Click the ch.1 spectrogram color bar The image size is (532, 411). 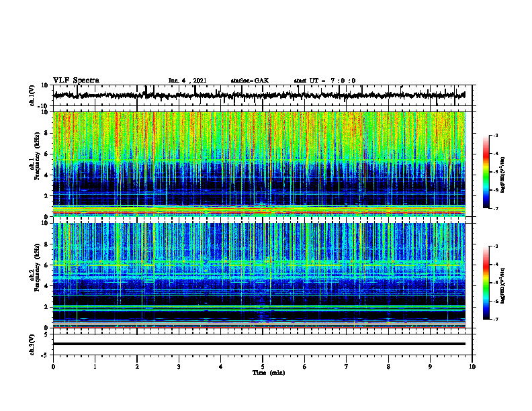point(486,172)
